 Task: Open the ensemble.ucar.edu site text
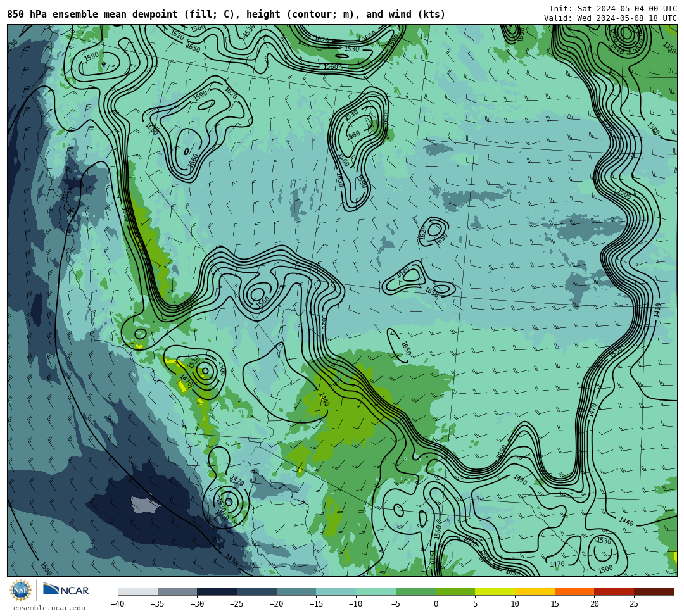[49, 608]
